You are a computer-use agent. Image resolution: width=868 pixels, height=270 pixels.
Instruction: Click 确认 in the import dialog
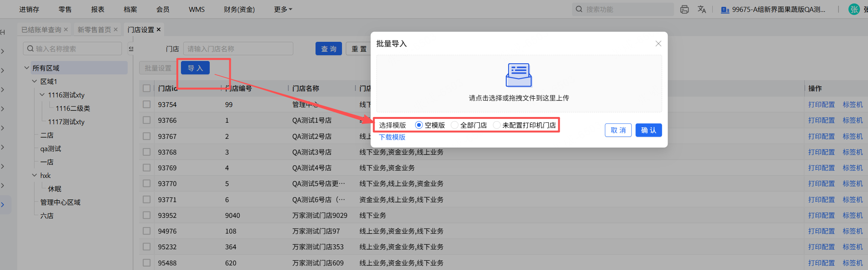(x=649, y=130)
